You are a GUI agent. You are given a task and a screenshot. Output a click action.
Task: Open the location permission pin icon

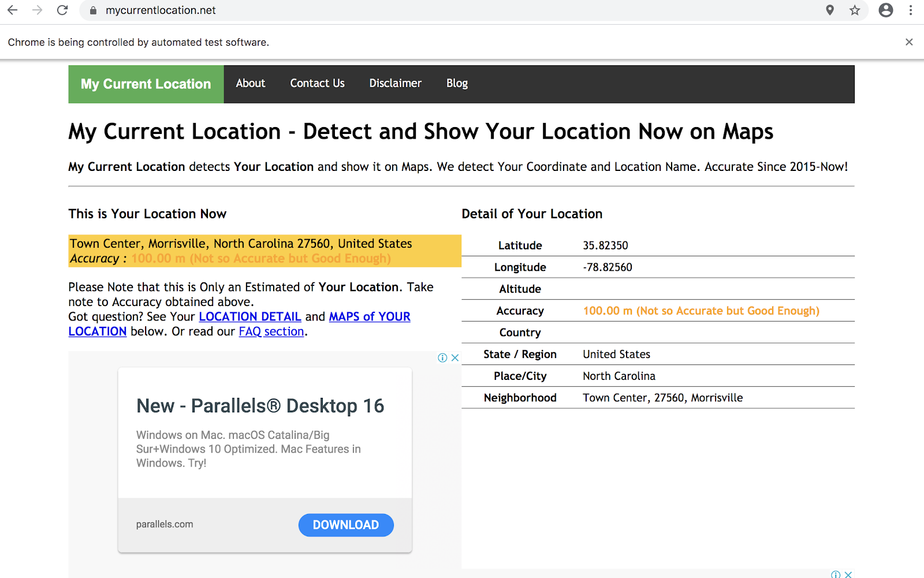coord(830,10)
